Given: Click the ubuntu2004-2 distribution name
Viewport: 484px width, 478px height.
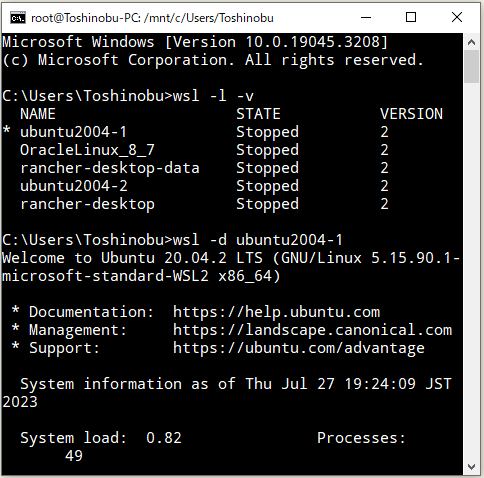Looking at the screenshot, I should tap(74, 186).
